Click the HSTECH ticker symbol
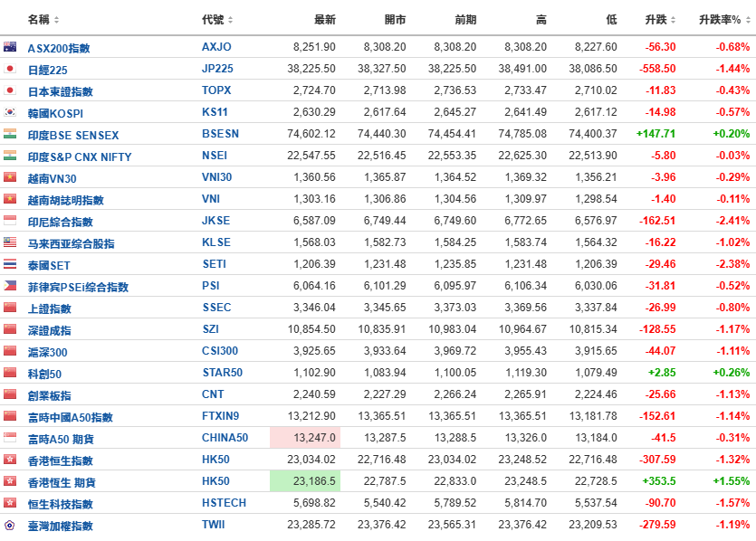Viewport: 756px width, 541px height. [x=225, y=502]
